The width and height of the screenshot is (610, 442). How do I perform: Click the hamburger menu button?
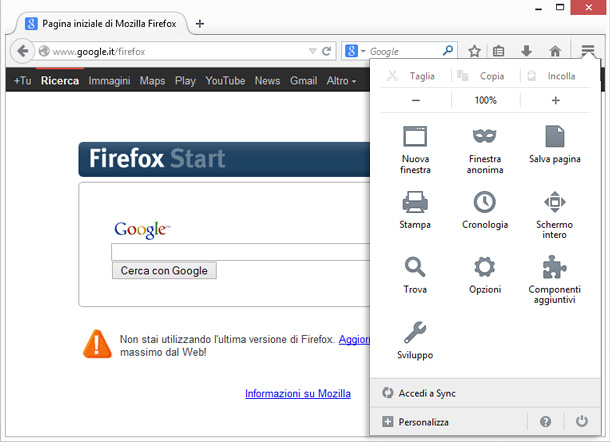point(588,51)
